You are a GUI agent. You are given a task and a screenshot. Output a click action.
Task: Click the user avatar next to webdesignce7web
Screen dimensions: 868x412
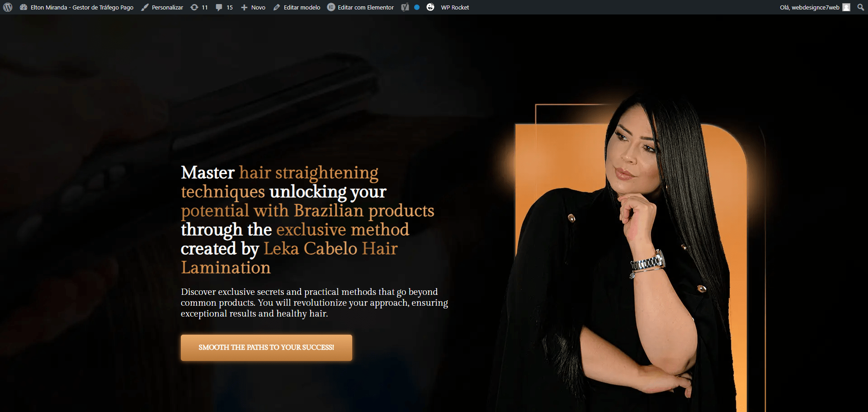(x=846, y=7)
